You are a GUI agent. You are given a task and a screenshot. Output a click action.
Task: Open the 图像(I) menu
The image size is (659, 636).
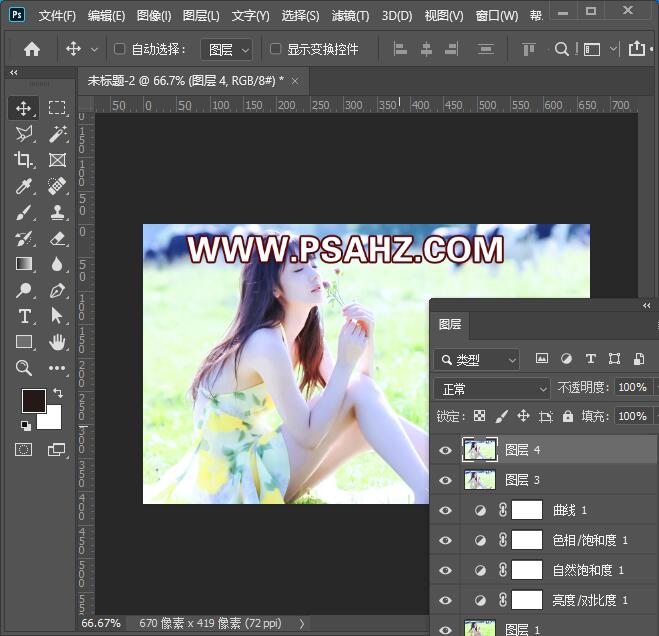point(154,16)
